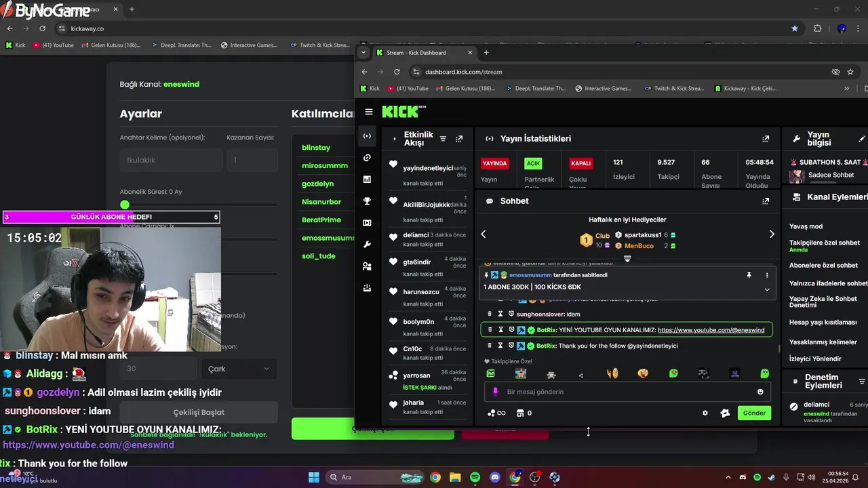Open the video clips sidebar icon
The height and width of the screenshot is (488, 868).
coord(367,223)
